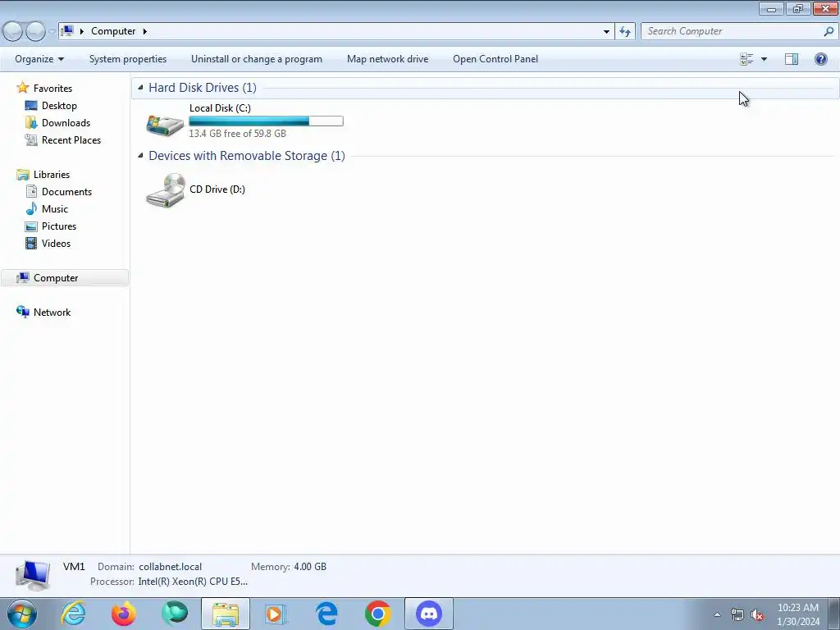
Task: Open the More view options dropdown arrow
Action: [764, 59]
